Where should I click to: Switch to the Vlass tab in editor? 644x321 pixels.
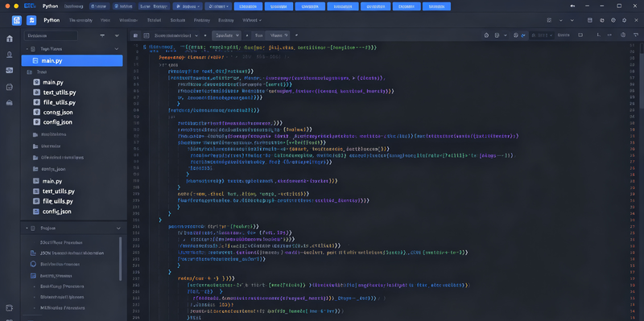tap(277, 35)
